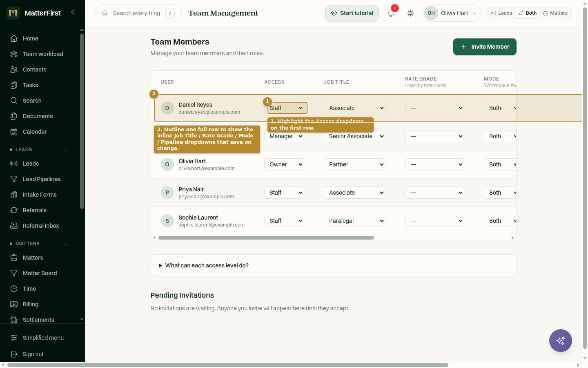Click the Documents icon in sidebar
The image size is (588, 368).
coord(14,116)
